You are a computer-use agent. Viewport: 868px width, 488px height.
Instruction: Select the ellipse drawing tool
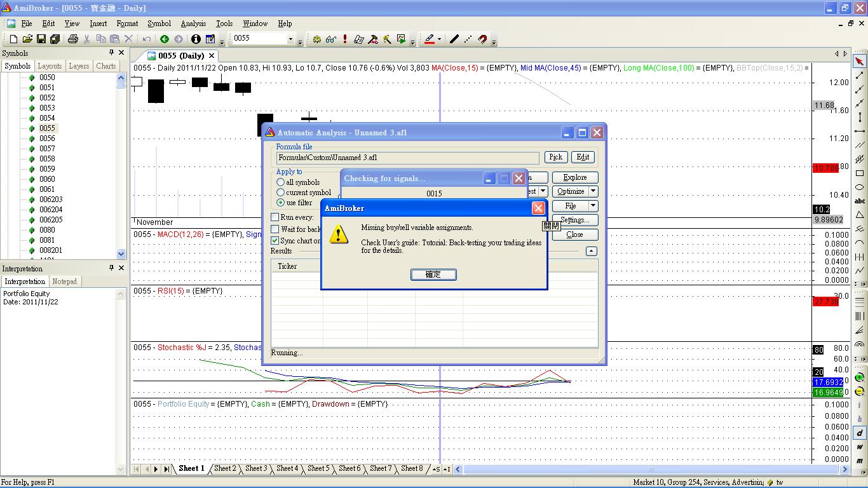(860, 187)
